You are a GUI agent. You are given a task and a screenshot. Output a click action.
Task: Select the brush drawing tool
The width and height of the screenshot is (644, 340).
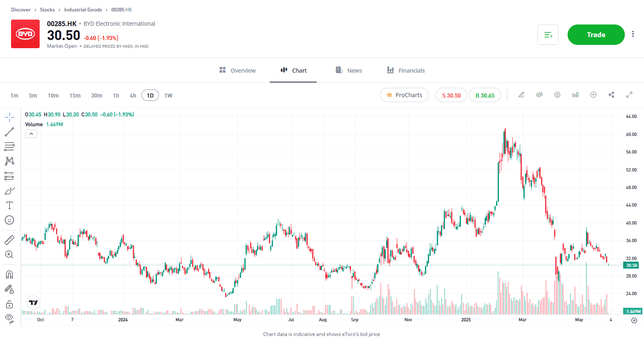9,191
